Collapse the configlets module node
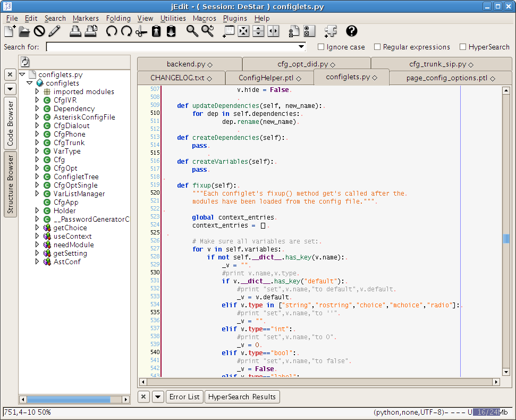The height and width of the screenshot is (420, 516). point(30,83)
